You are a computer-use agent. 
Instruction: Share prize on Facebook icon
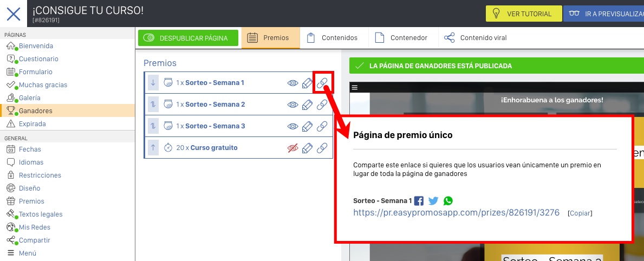click(x=419, y=201)
